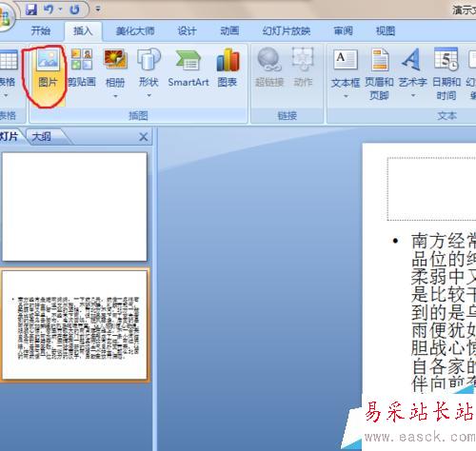The image size is (476, 451).
Task: Click the 相册 photo album icon
Action: tap(115, 60)
